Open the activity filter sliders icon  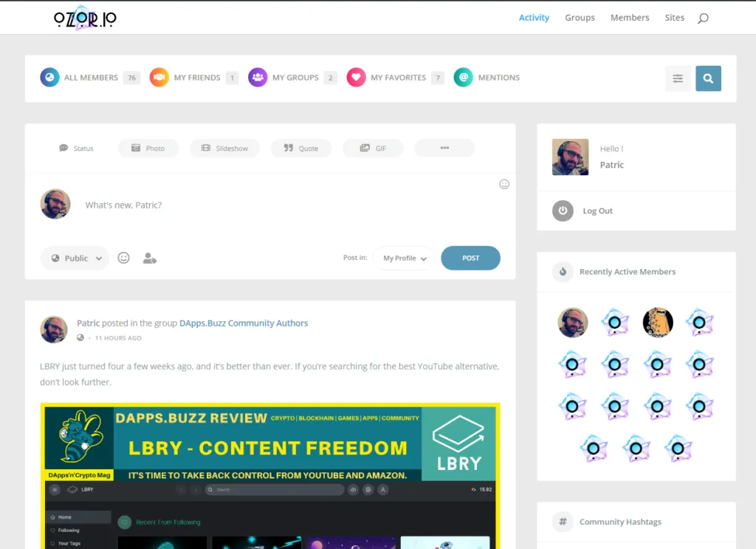pyautogui.click(x=678, y=78)
